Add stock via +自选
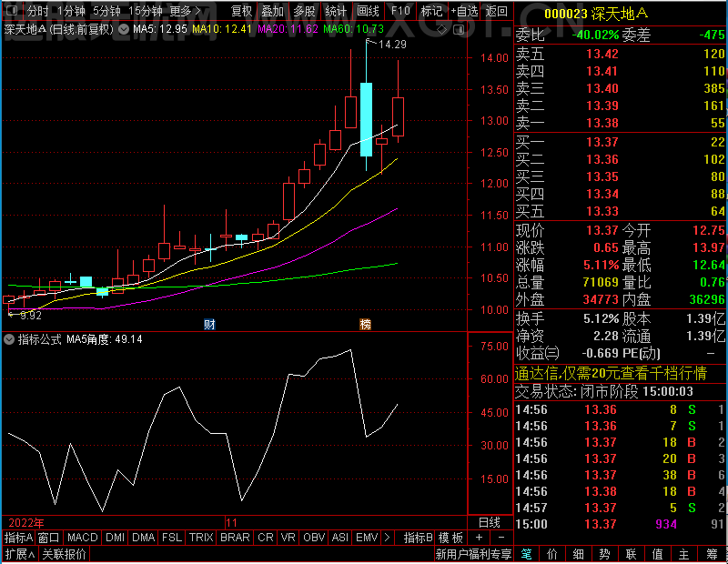The image size is (728, 564). pos(464,11)
